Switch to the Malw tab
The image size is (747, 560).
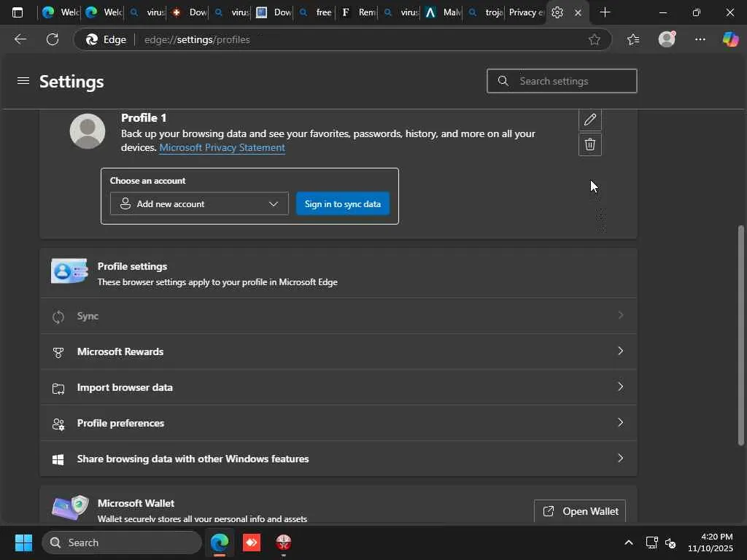click(442, 12)
